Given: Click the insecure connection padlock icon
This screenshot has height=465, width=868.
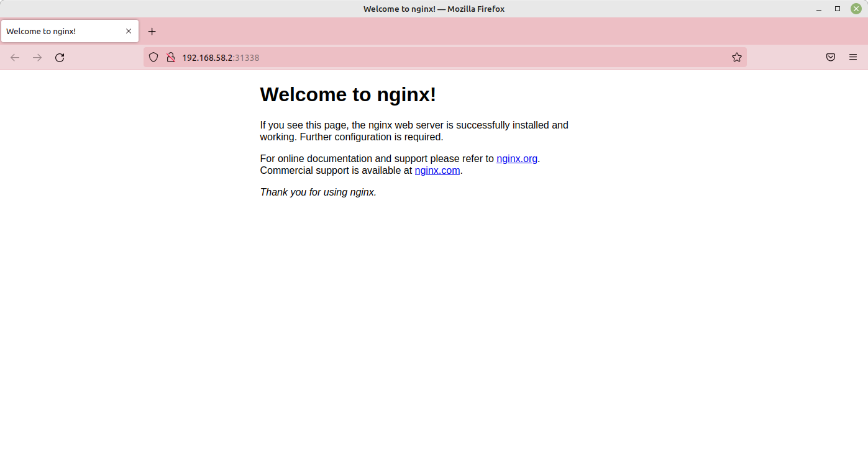Looking at the screenshot, I should tap(170, 58).
